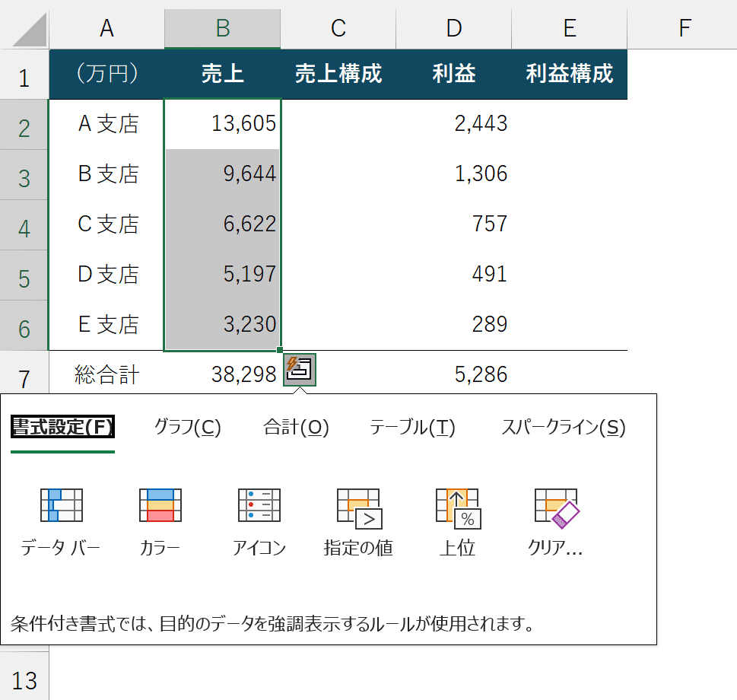Viewport: 737px width, 700px height.
Task: Click profit value 1,306
Action: tap(453, 175)
